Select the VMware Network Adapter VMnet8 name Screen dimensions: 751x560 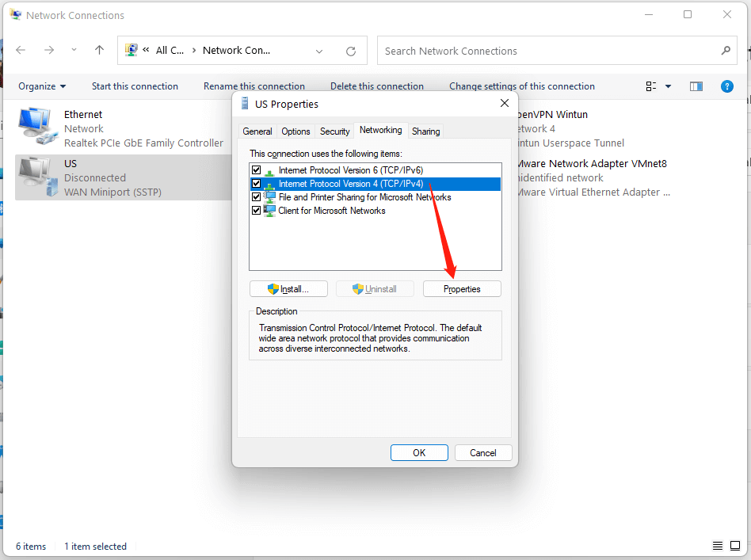(x=592, y=163)
